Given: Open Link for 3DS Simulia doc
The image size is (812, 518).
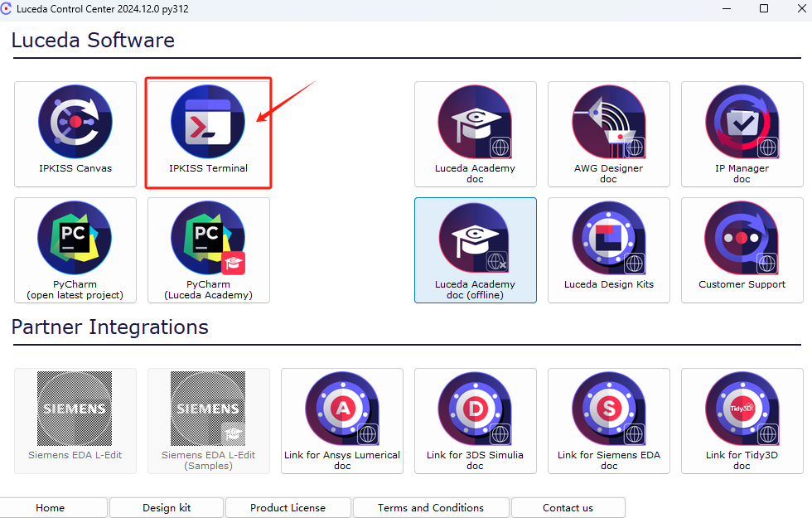Looking at the screenshot, I should tap(475, 421).
